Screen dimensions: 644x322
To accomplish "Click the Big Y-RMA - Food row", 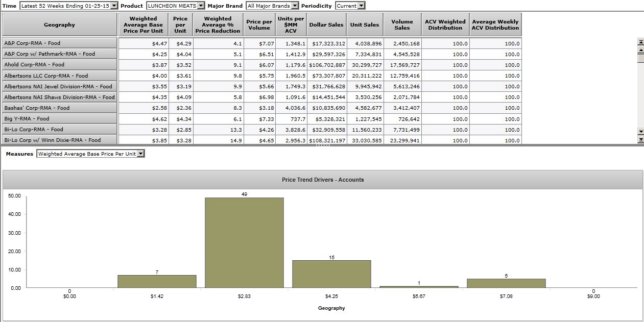I will (59, 119).
